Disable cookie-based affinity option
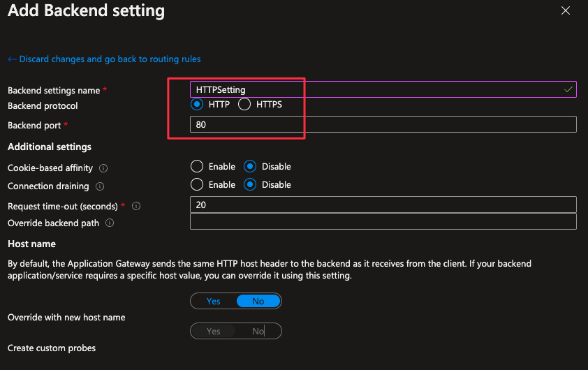588x370 pixels. (x=251, y=167)
